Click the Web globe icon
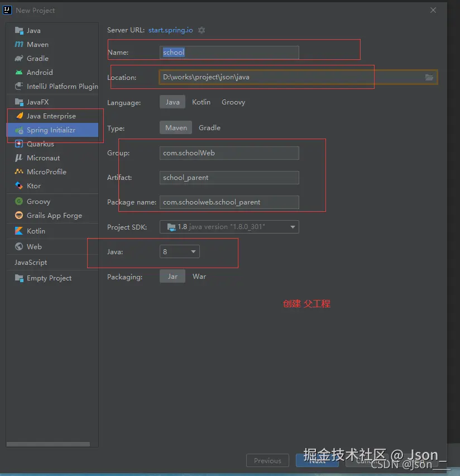 19,246
